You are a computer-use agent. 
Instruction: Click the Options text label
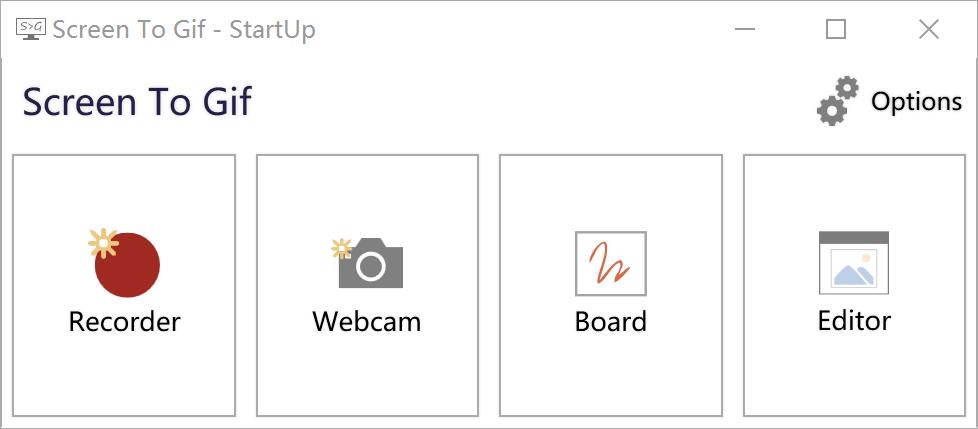[x=916, y=102]
